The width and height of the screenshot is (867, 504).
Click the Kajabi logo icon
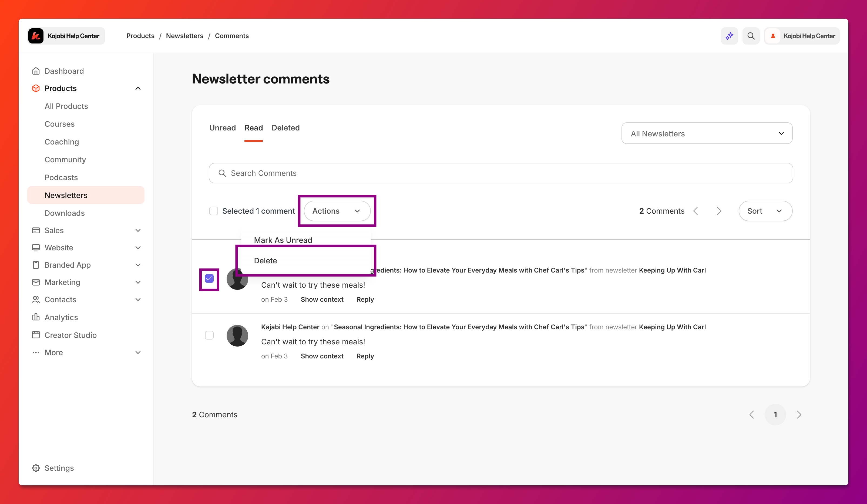[x=36, y=36]
